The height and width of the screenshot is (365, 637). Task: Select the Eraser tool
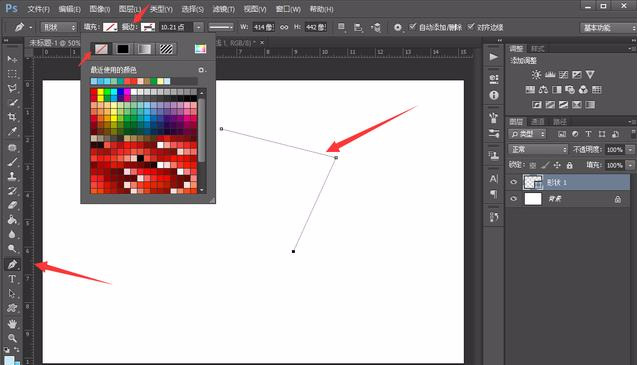(12, 205)
